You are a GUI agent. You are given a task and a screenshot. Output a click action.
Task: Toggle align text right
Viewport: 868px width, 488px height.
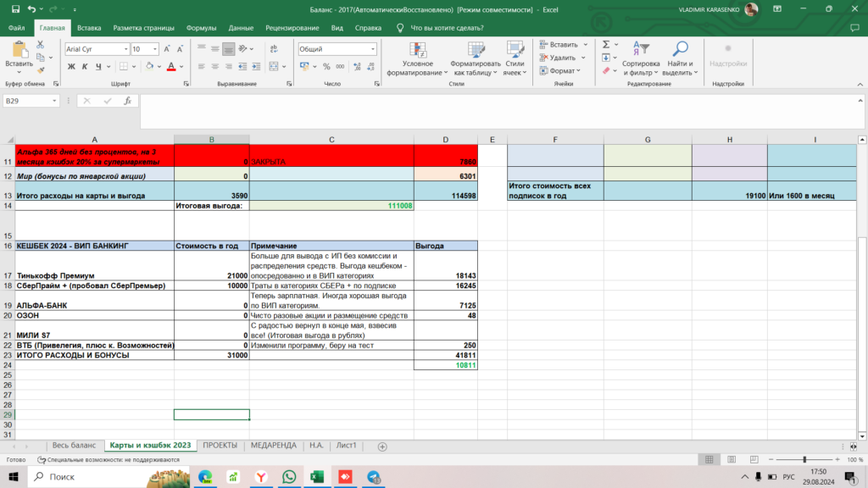click(229, 66)
